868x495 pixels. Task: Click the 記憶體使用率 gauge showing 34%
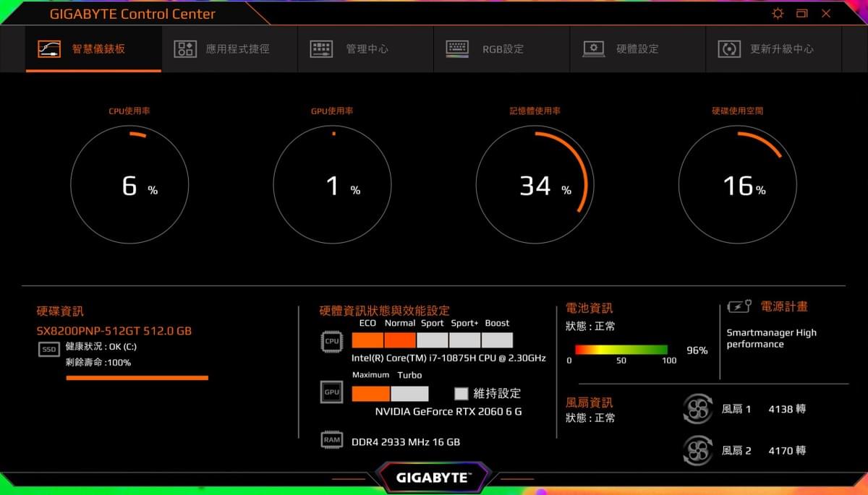pyautogui.click(x=535, y=184)
